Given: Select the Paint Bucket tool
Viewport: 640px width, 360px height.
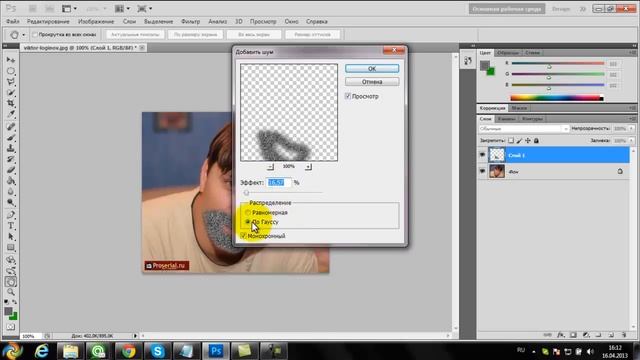Looking at the screenshot, I should tap(11, 181).
